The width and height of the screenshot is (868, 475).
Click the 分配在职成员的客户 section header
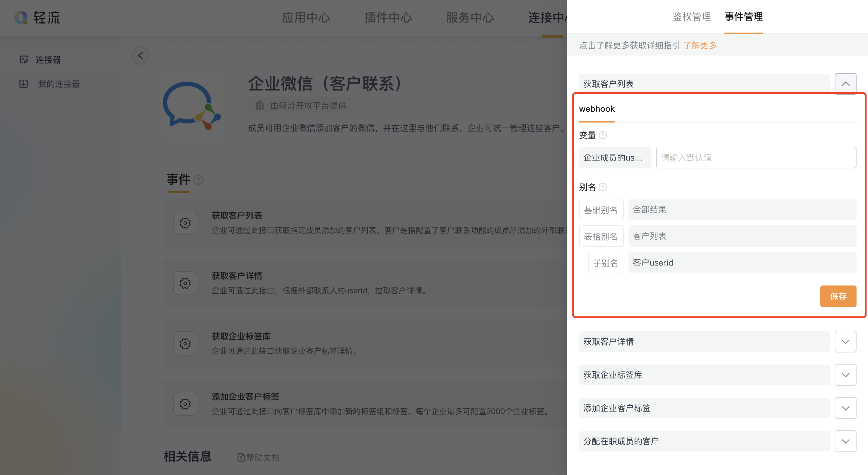(x=704, y=441)
